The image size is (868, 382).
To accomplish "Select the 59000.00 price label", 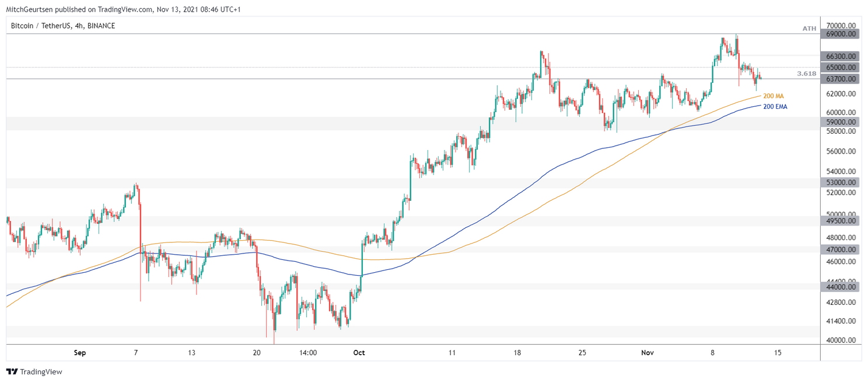I will tap(841, 122).
